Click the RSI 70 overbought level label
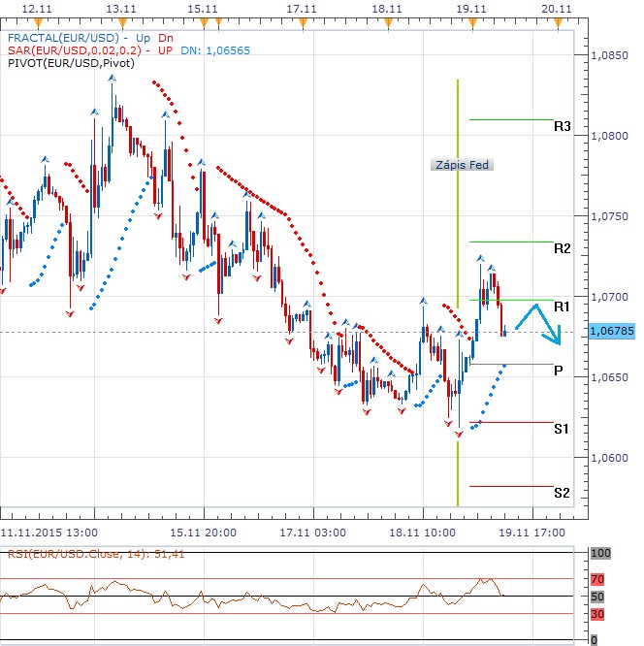 (598, 578)
